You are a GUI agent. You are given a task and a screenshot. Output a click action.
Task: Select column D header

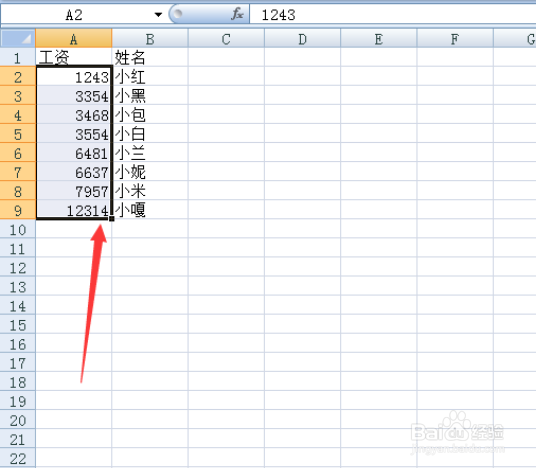[302, 38]
